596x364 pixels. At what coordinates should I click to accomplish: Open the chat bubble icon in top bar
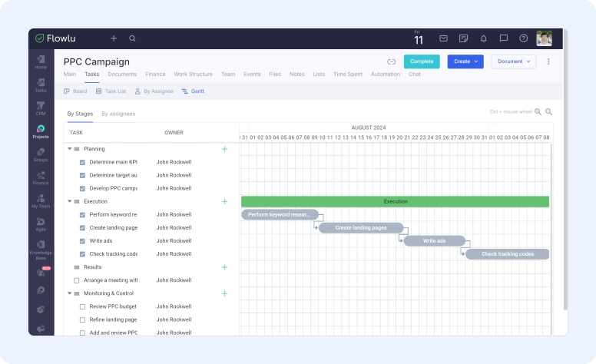pos(504,38)
